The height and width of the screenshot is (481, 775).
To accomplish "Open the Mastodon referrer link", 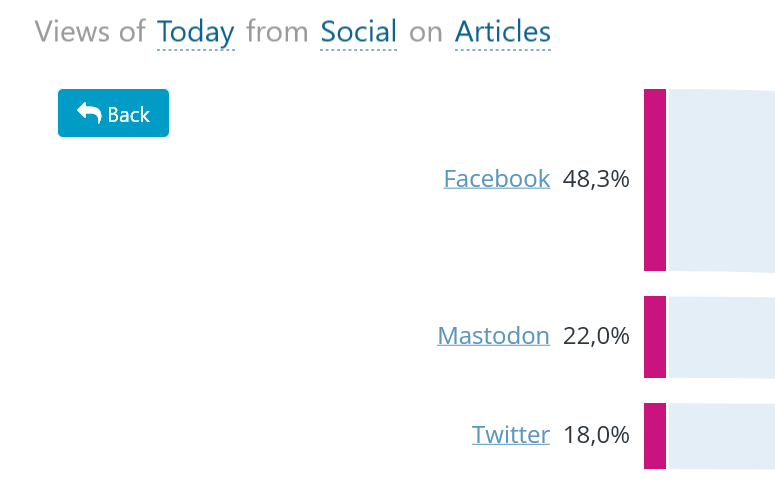I will coord(493,336).
